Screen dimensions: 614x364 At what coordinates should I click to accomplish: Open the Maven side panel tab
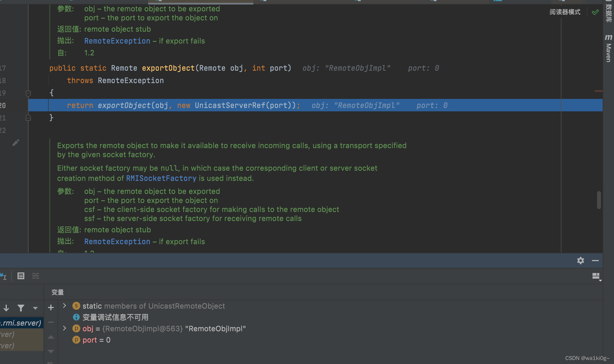(608, 48)
